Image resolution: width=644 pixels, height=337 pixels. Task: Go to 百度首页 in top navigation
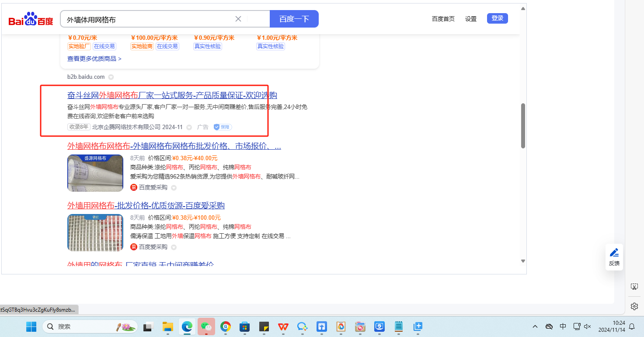click(x=443, y=19)
